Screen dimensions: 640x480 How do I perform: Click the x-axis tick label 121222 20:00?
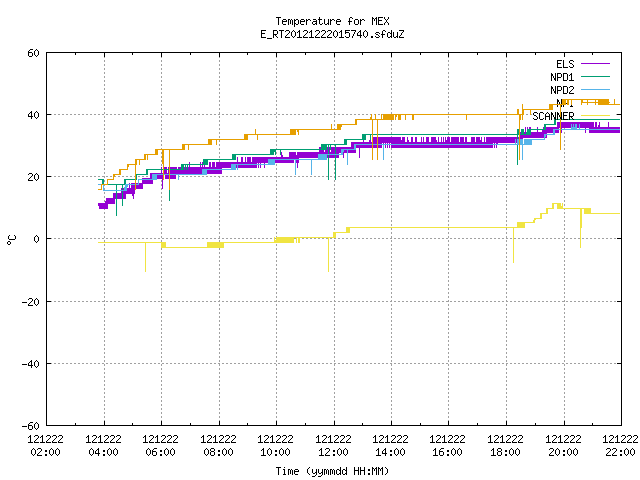564,446
